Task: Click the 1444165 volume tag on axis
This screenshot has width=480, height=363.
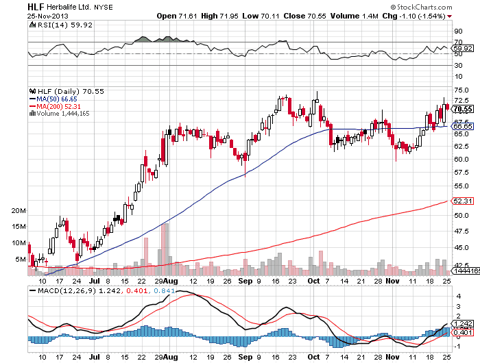Action: pos(465,271)
